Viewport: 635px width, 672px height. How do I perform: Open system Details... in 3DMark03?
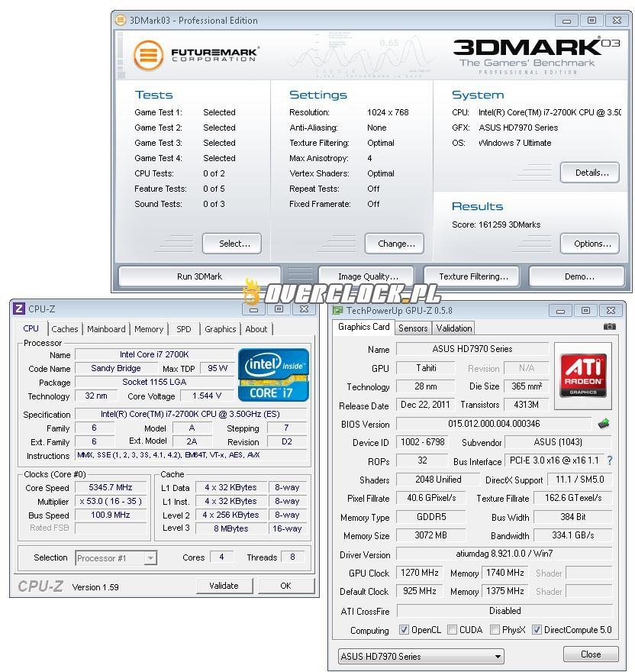click(590, 173)
